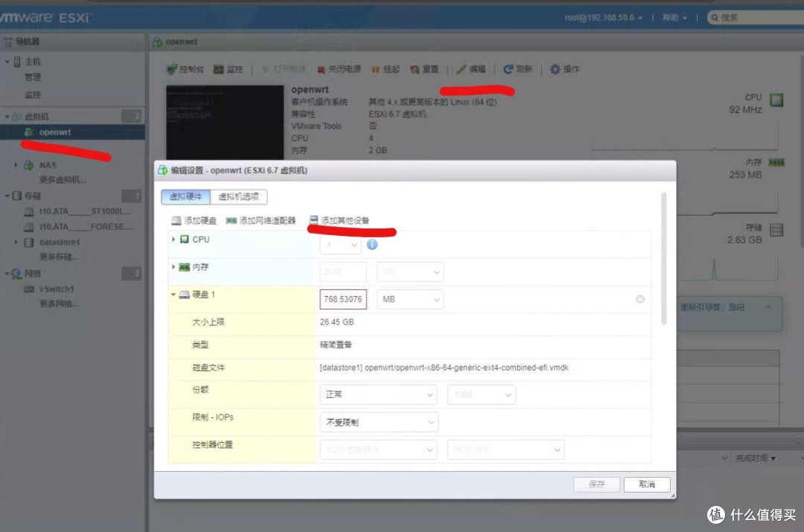Open the CPU count dropdown

[340, 245]
